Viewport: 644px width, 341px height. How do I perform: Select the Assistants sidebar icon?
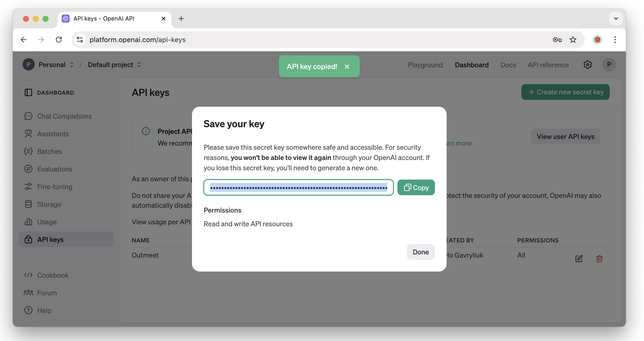pos(28,134)
